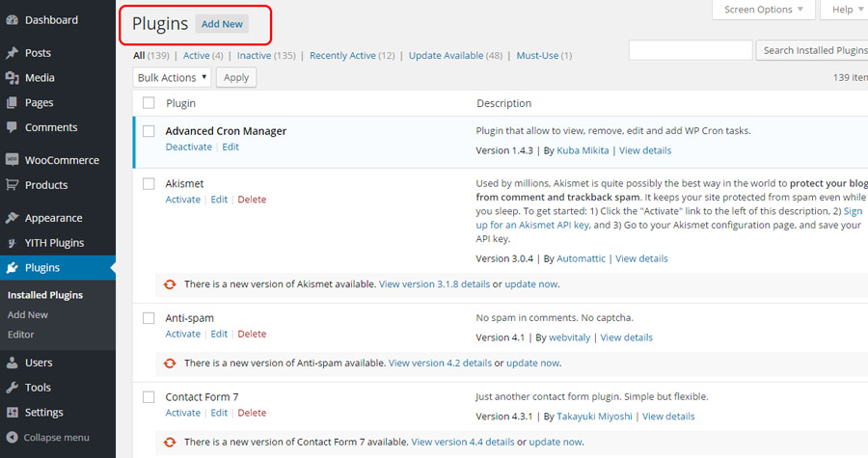
Task: Click the Dashboard gauge icon in the sidebar
Action: pyautogui.click(x=12, y=20)
